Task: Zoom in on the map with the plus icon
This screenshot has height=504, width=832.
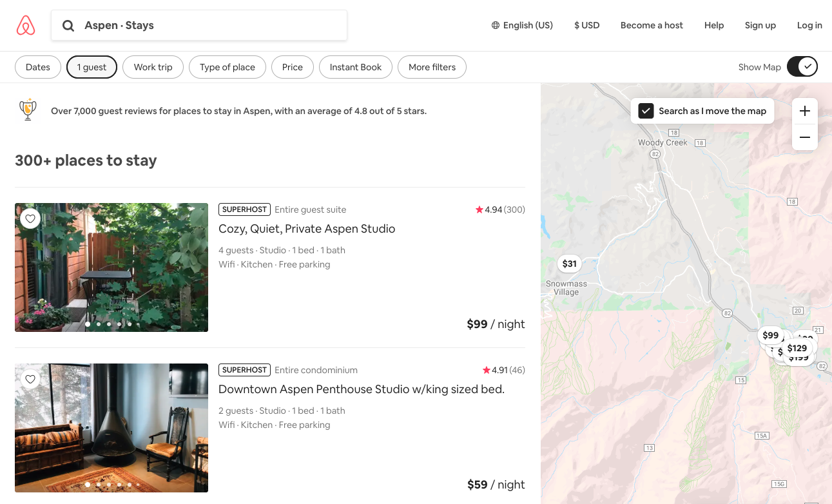Action: [804, 111]
